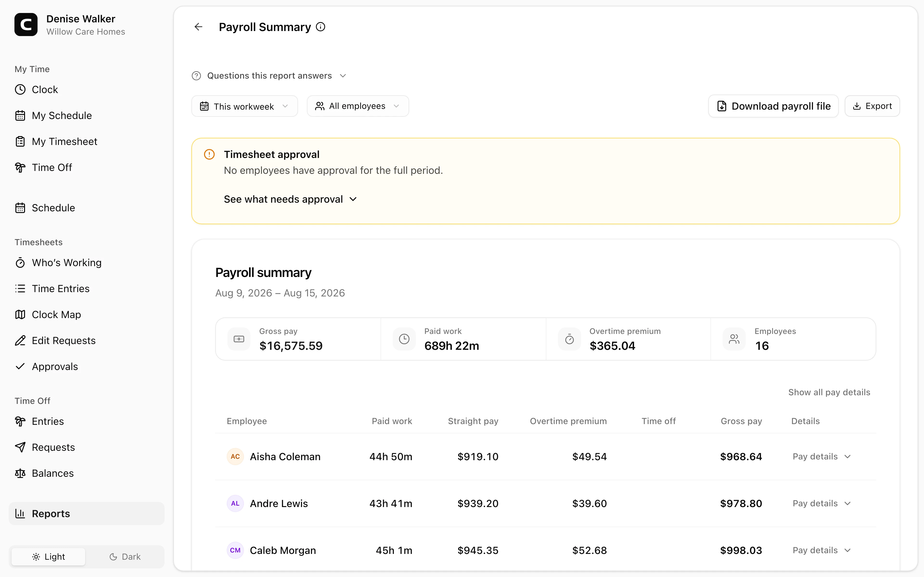
Task: Click the warning icon in Timesheet approval banner
Action: click(209, 154)
